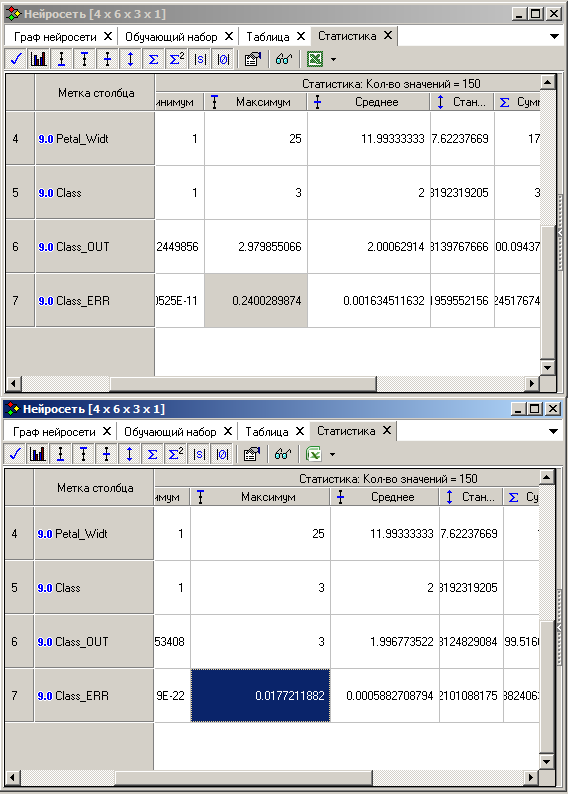Screen dimensions: 568x794
Task: Select Статистика tab in lower window
Action: (346, 431)
